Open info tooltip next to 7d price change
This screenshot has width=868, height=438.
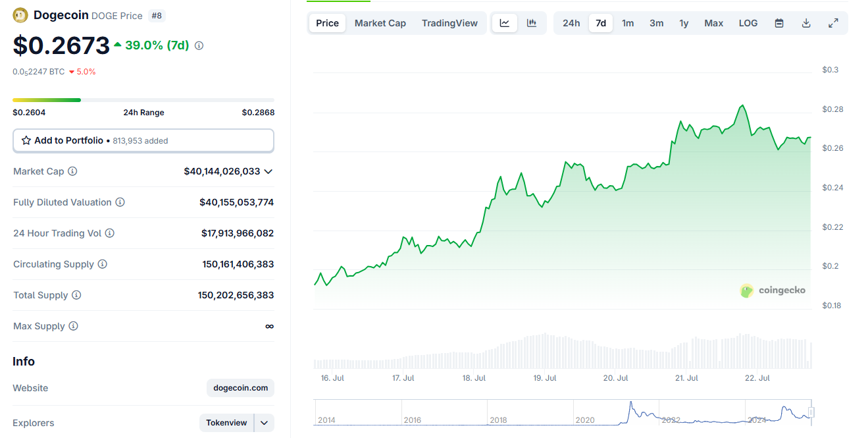[x=199, y=46]
